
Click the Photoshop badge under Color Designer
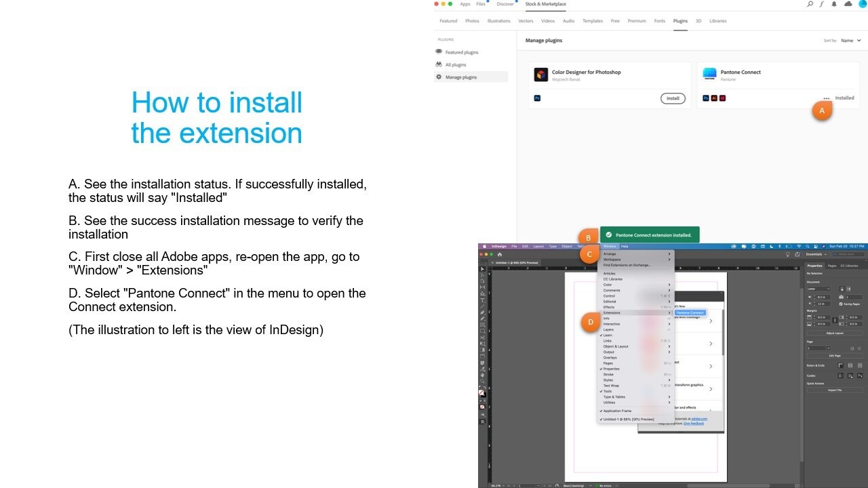click(538, 98)
